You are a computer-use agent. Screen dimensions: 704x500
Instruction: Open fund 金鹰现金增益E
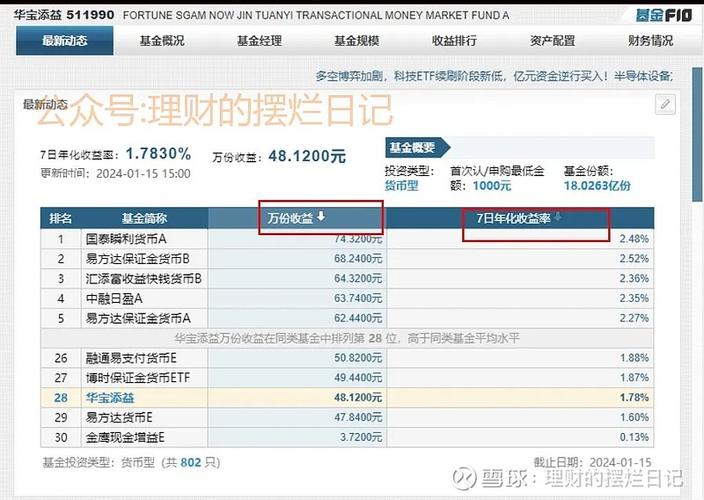point(125,437)
